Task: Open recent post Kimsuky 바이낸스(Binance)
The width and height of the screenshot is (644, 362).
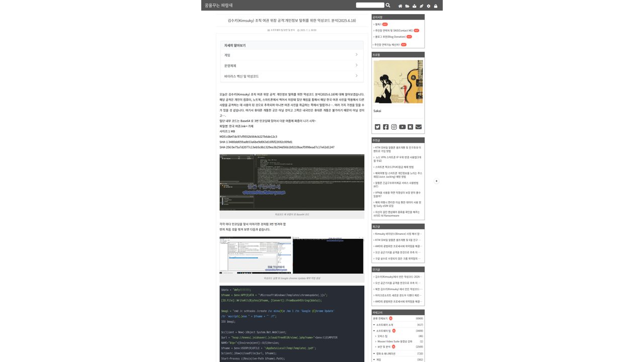Action: 397,234
